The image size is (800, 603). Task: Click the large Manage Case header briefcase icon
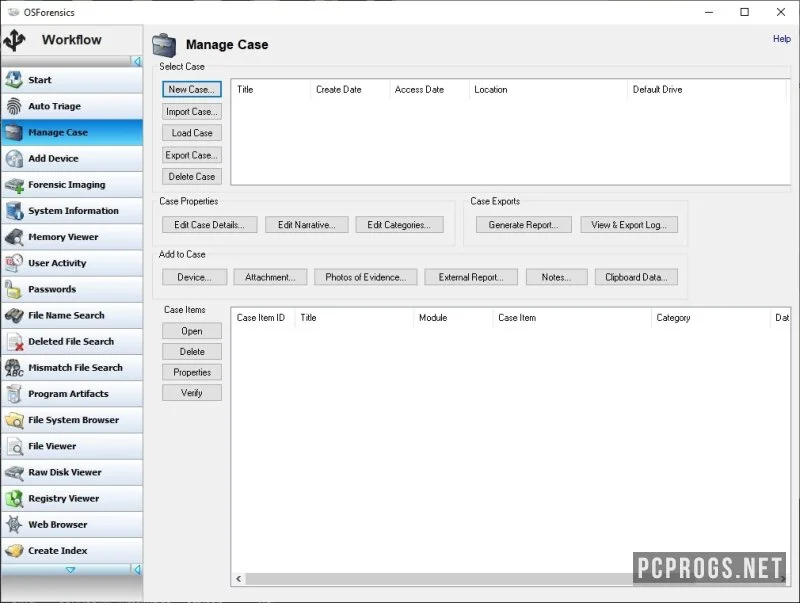(164, 45)
